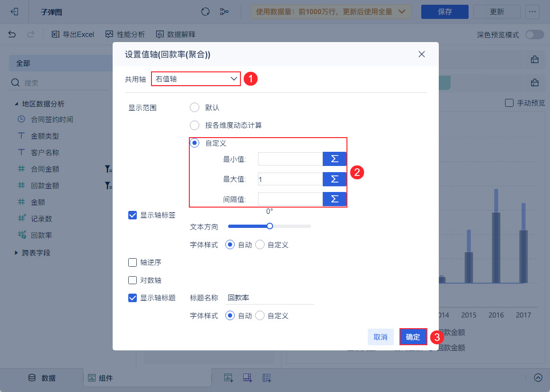This screenshot has width=550, height=392.
Task: Click the refresh circle icon in header
Action: coord(205,12)
